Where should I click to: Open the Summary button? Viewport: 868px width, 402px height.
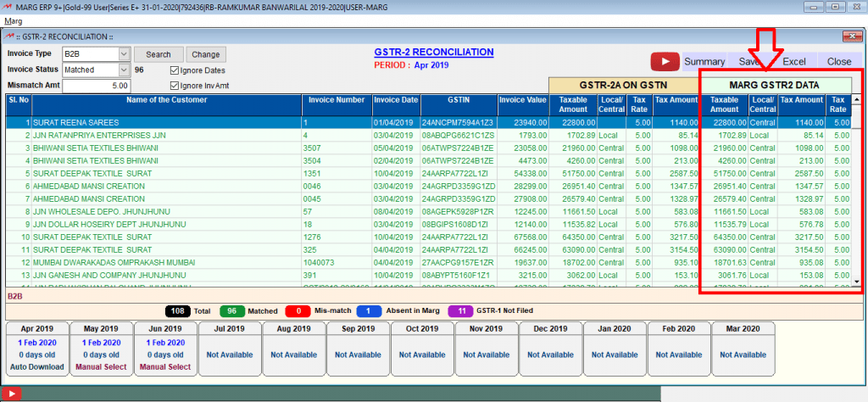pos(704,61)
